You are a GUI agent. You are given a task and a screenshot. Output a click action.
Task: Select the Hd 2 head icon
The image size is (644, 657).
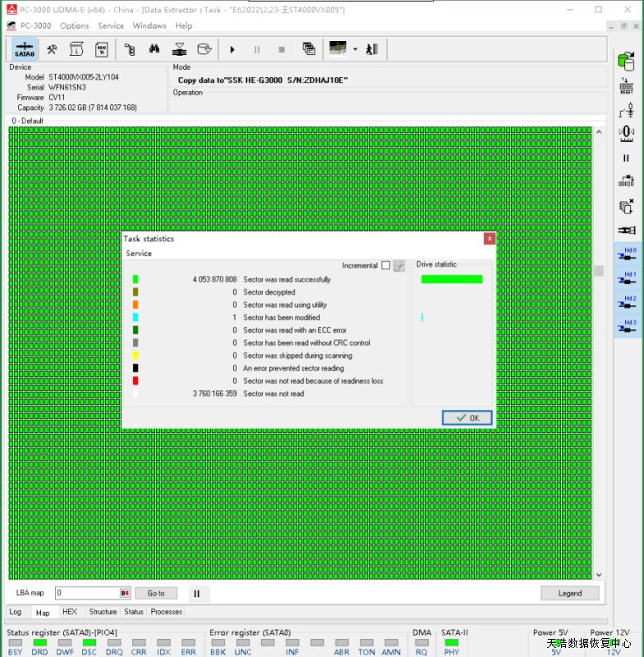626,302
